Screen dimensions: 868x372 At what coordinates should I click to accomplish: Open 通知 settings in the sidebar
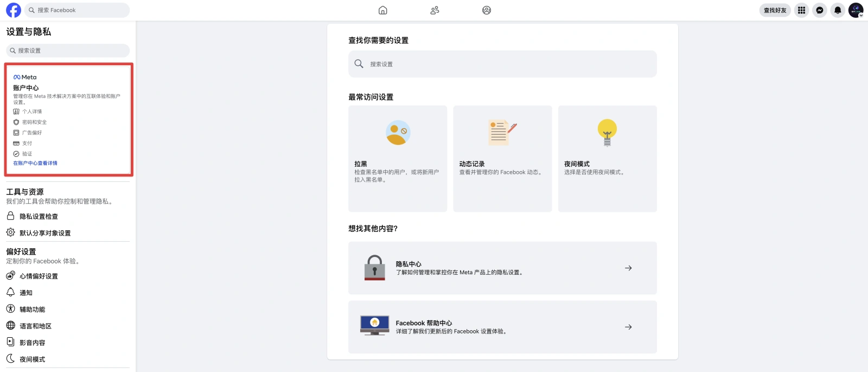[26, 293]
